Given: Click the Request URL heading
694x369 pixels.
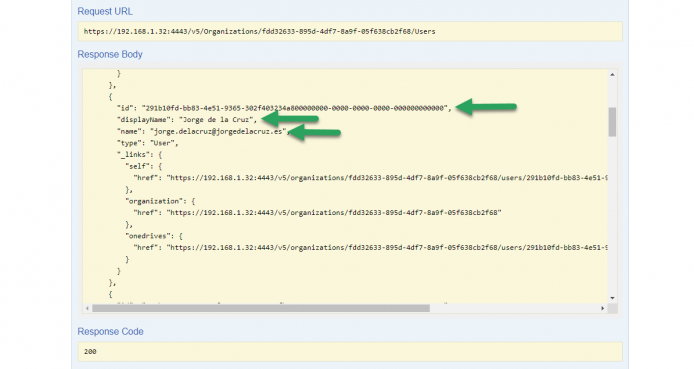Looking at the screenshot, I should click(105, 12).
